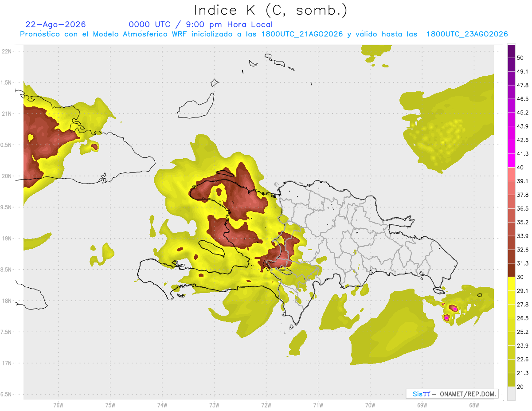Select the "18N" latitude axis label
Image resolution: width=532 pixels, height=411 pixels.
7,301
